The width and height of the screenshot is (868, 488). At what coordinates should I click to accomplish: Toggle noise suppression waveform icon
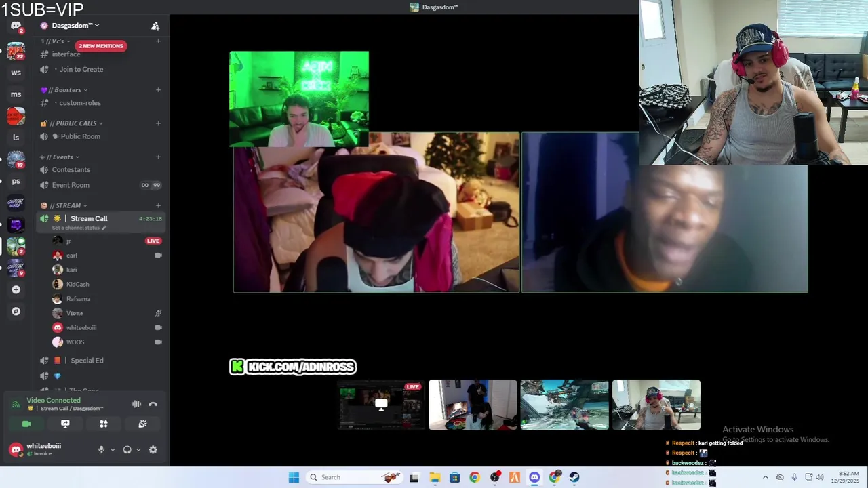(136, 404)
